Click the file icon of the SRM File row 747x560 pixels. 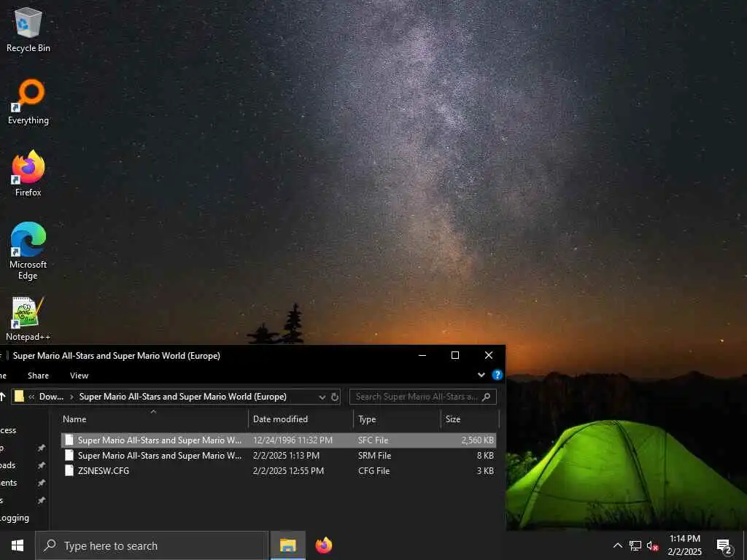(x=69, y=455)
